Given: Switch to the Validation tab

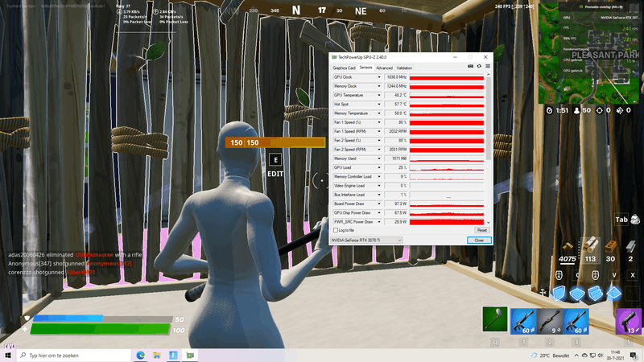Looking at the screenshot, I should coord(404,68).
